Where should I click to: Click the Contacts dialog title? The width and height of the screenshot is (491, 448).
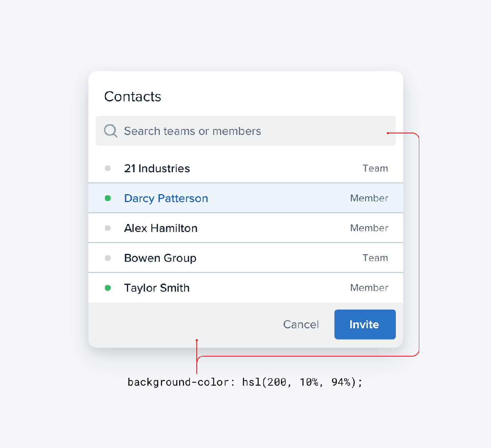tap(133, 97)
